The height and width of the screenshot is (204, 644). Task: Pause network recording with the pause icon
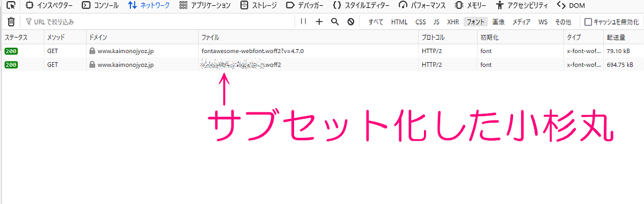click(x=303, y=22)
